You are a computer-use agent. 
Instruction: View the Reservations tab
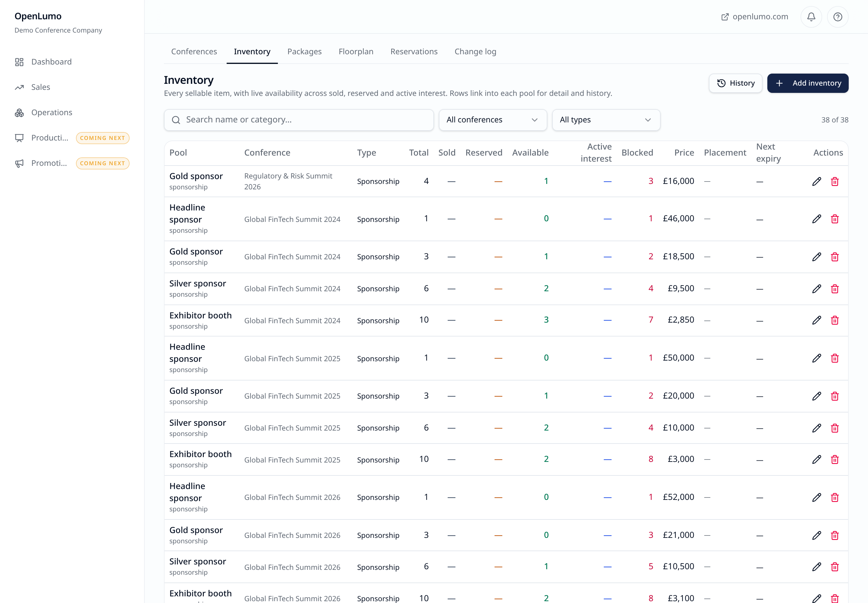tap(414, 52)
